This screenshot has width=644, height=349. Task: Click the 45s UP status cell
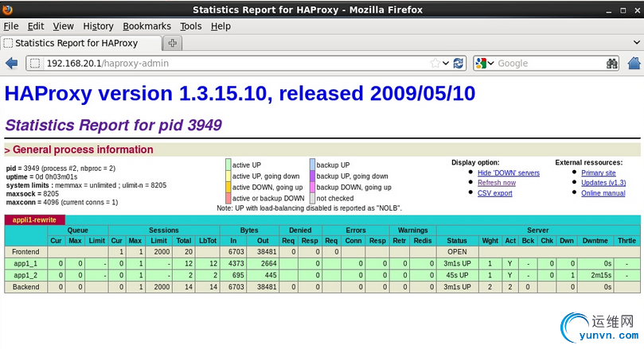click(x=457, y=275)
